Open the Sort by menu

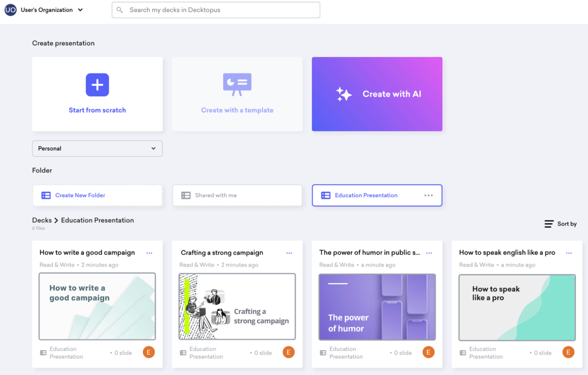pyautogui.click(x=560, y=224)
